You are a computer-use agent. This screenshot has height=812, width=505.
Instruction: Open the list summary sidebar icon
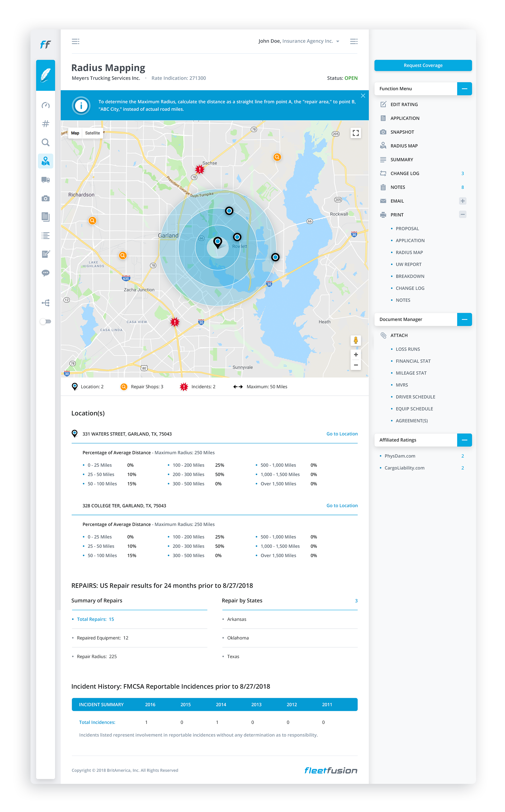[x=46, y=235]
